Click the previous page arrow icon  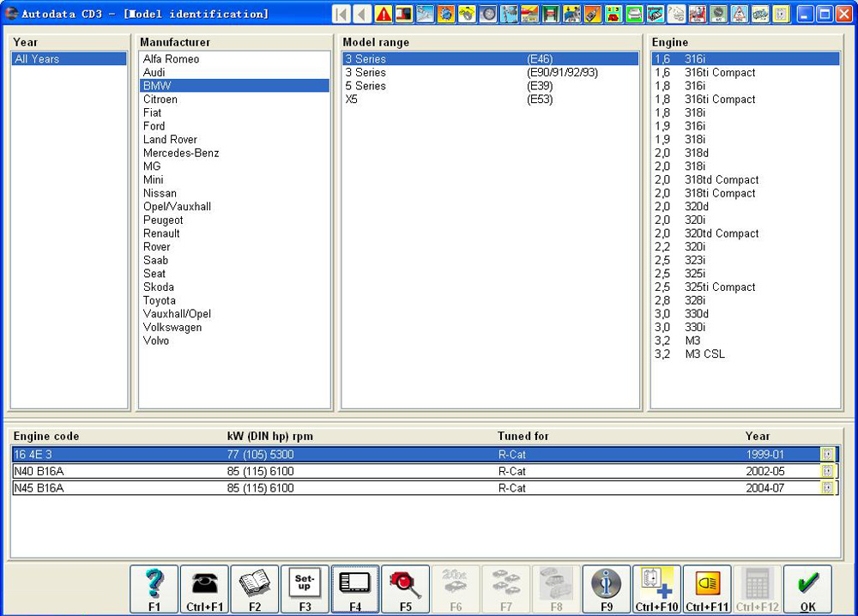(362, 14)
